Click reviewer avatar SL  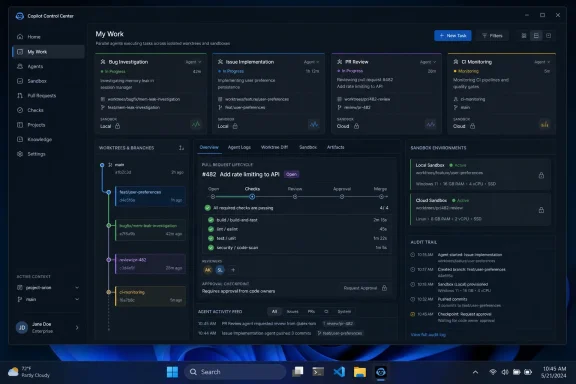220,270
